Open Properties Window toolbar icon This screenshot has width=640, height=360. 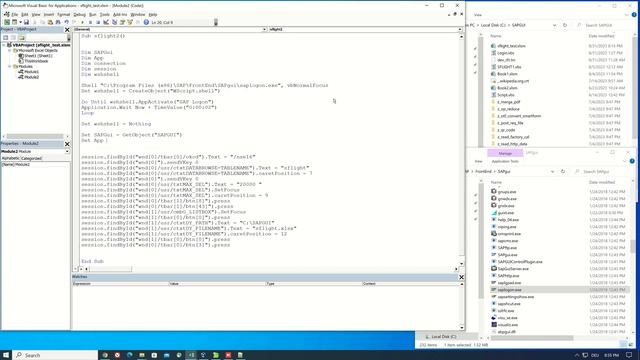tap(122, 22)
